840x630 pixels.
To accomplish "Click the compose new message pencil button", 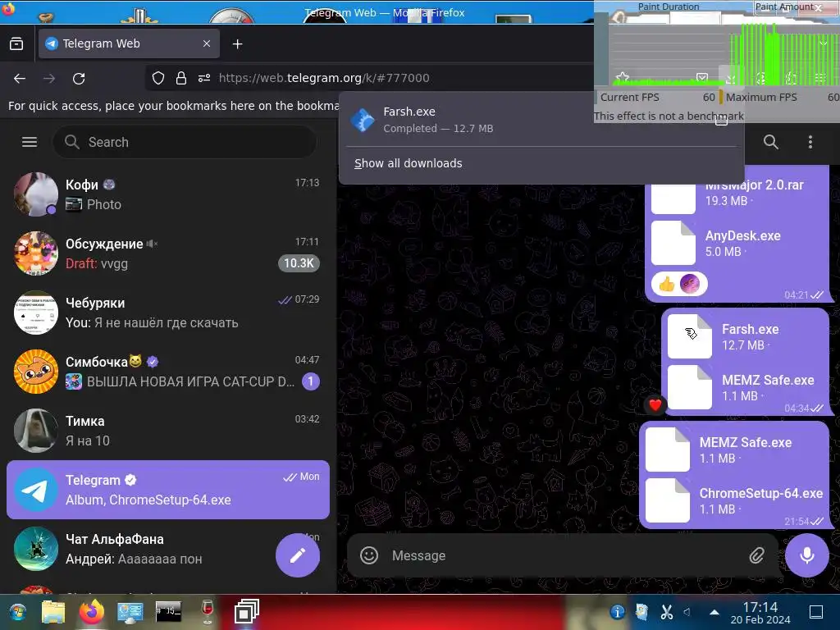I will point(298,555).
